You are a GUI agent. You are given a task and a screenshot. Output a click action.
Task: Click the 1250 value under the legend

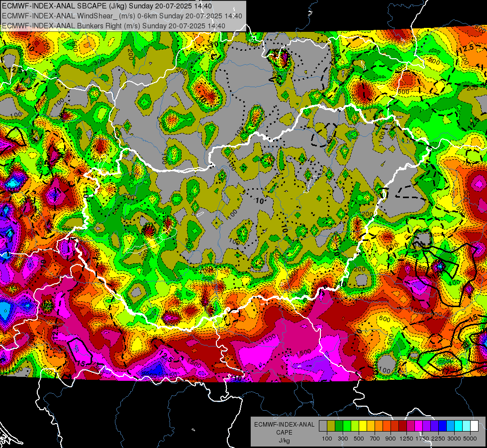pyautogui.click(x=406, y=439)
